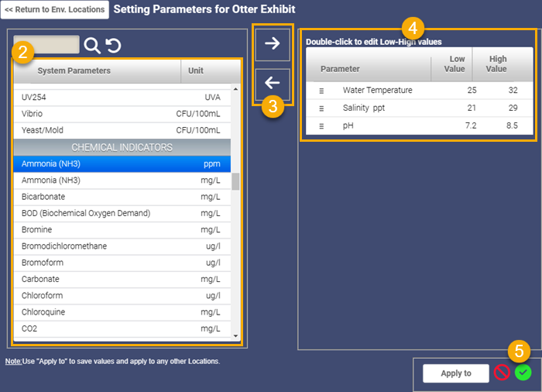The image size is (542, 392).
Task: Select Ammonia (NH3) mg/L parameter
Action: (x=122, y=181)
